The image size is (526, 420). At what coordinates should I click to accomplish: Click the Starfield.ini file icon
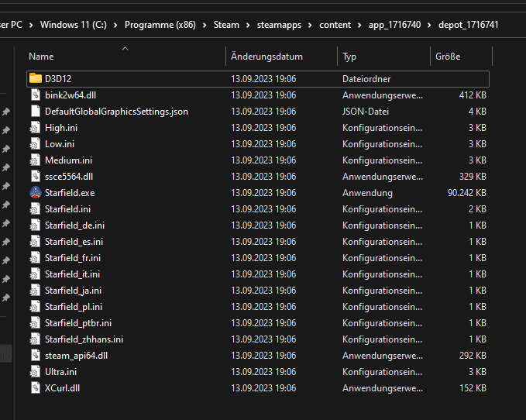[x=35, y=209]
